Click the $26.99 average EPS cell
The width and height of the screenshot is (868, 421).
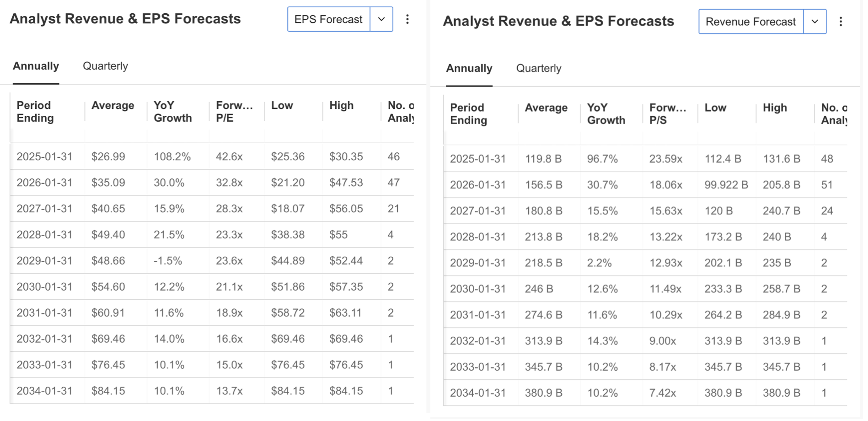(108, 157)
